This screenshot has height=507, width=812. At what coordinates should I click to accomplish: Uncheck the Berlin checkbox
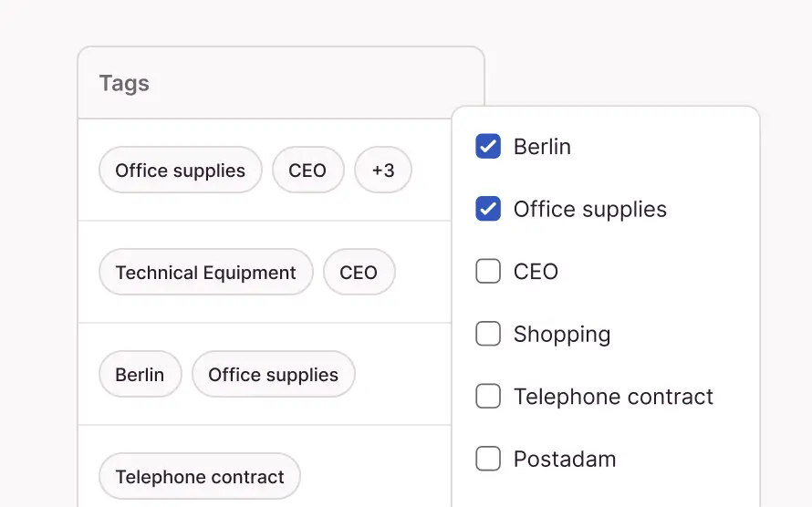click(488, 146)
